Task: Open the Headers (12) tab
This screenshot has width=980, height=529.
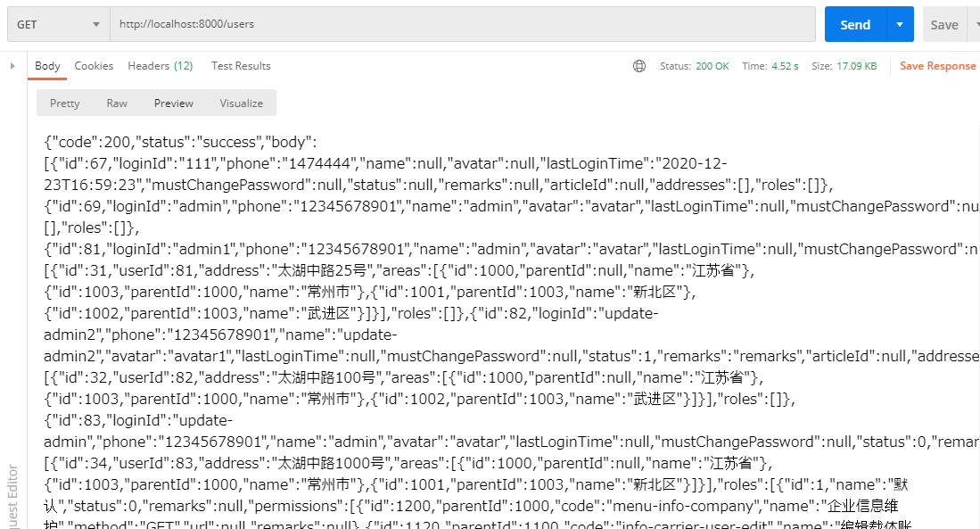Action: 161,66
